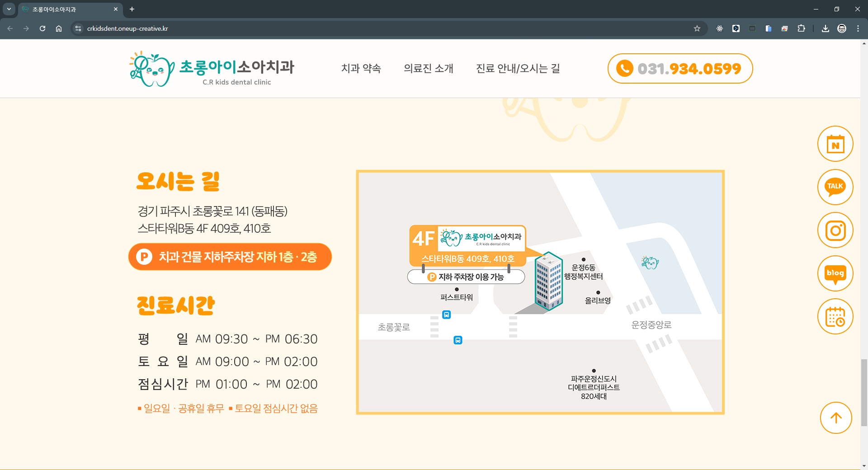Click the 초롱아이소아치과 header logo
The image size is (868, 470).
click(212, 69)
